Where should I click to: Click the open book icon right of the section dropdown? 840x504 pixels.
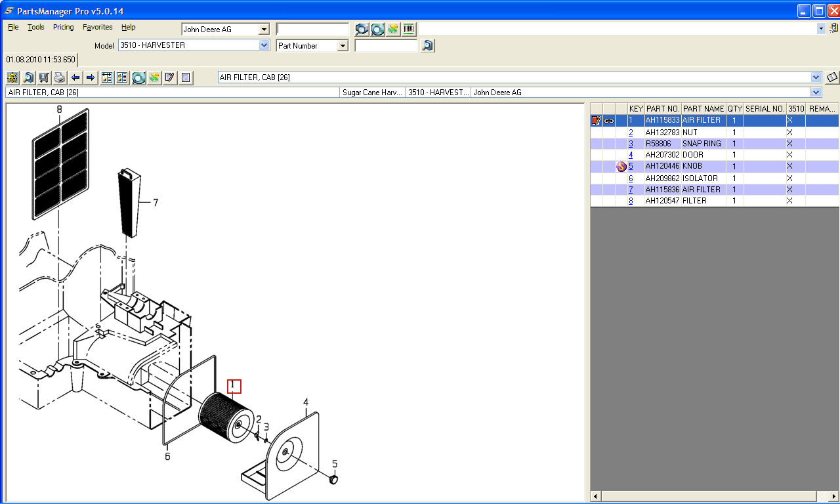tap(831, 77)
